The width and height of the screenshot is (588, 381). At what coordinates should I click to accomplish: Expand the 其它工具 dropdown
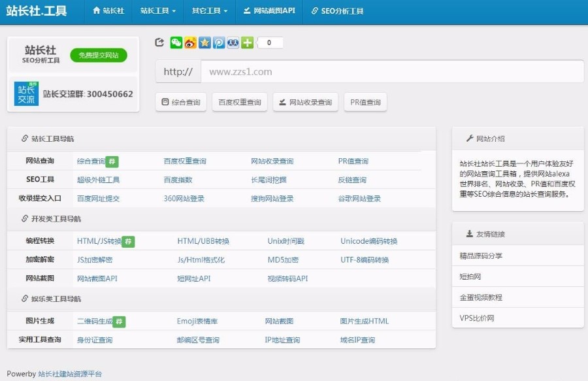pyautogui.click(x=208, y=11)
